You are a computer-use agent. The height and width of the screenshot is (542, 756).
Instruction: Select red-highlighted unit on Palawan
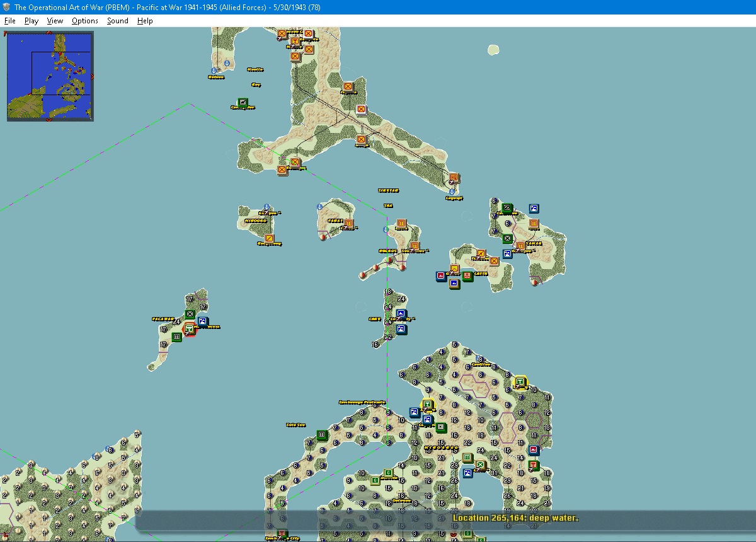[190, 328]
